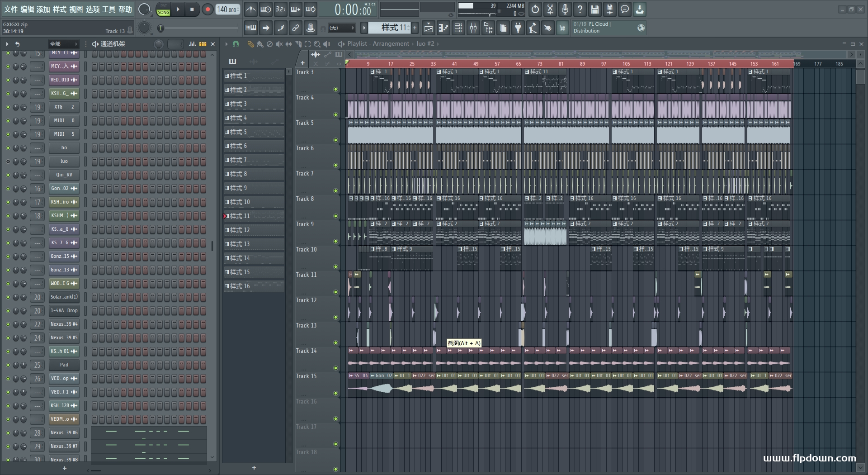Open the Piano roll view icon
The image size is (868, 475).
click(x=443, y=28)
